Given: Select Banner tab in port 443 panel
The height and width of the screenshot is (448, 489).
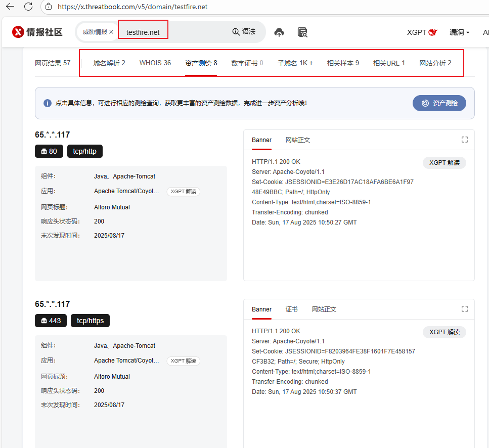Looking at the screenshot, I should click(x=261, y=309).
